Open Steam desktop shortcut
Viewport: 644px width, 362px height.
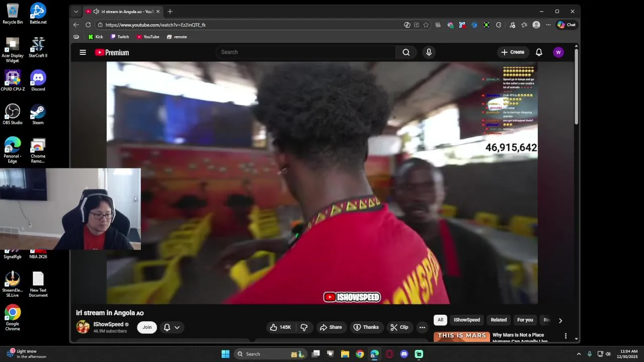(x=38, y=114)
